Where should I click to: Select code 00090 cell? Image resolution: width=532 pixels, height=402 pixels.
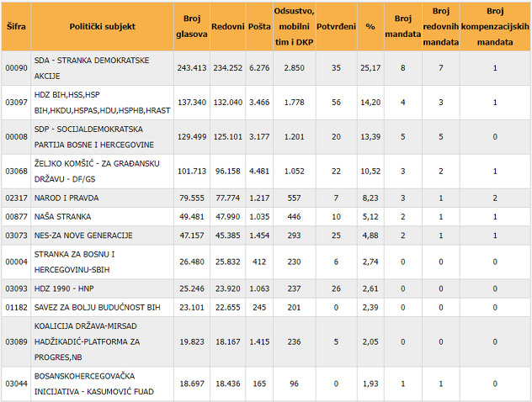16,68
